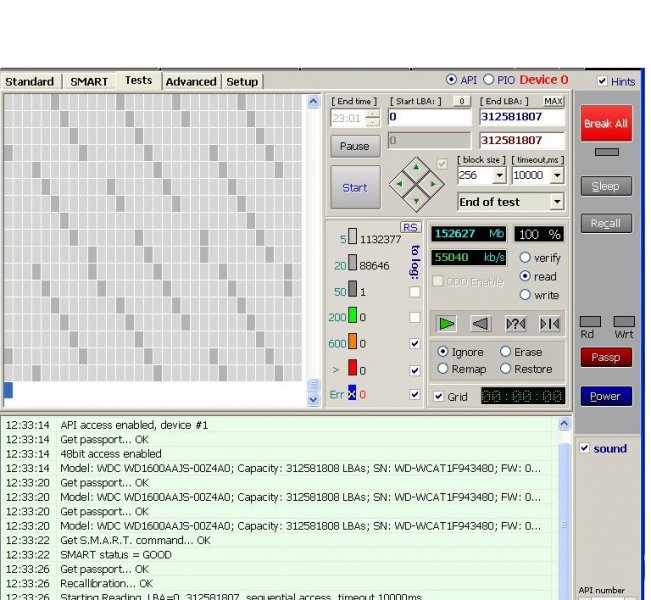Click the forward sequential scan arrow icon
The image size is (651, 600).
coord(447,323)
